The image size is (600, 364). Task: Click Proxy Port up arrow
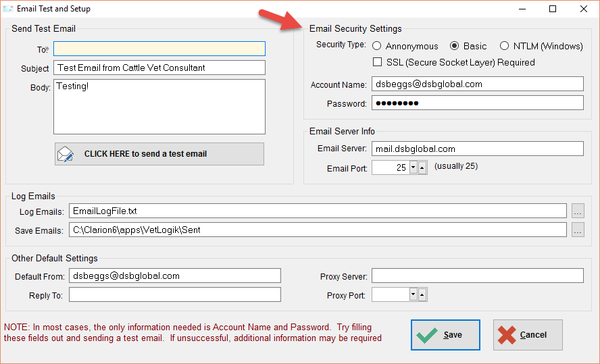point(422,294)
